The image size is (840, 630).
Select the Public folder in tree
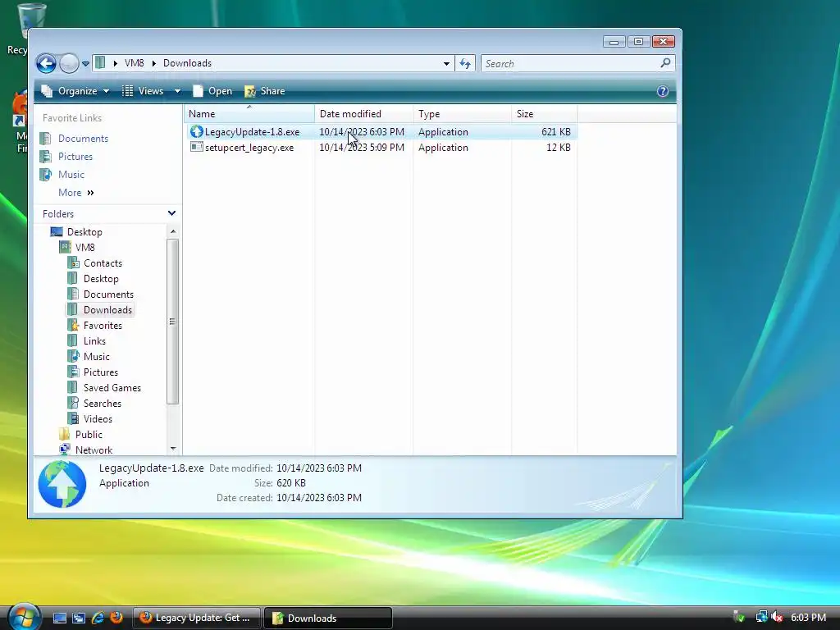89,434
